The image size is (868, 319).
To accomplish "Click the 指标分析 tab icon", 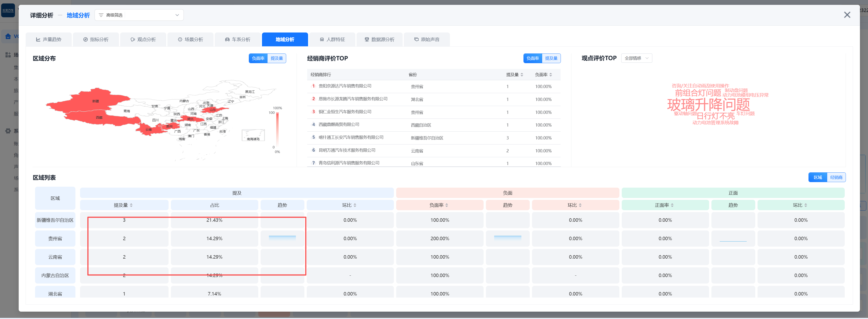I will pos(85,39).
